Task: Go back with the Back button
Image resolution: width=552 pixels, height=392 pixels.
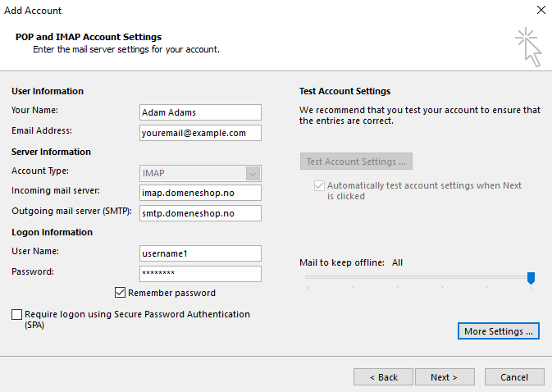Action: pos(383,377)
